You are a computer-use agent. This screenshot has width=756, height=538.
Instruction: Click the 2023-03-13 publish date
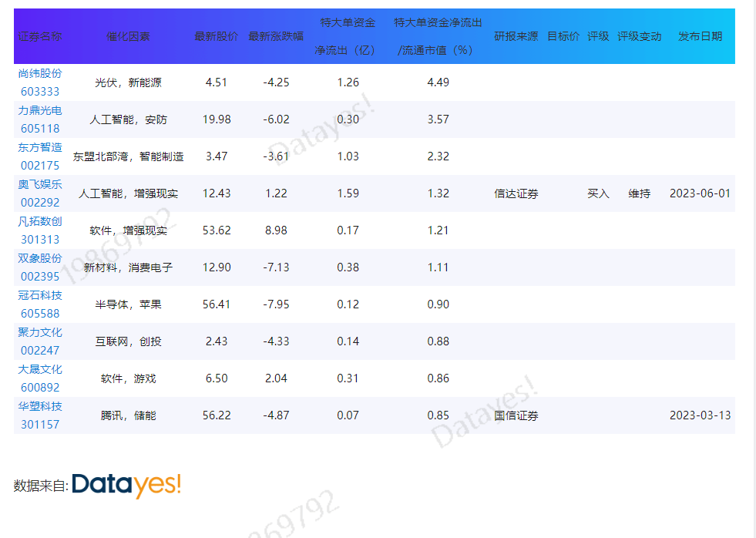pyautogui.click(x=700, y=415)
